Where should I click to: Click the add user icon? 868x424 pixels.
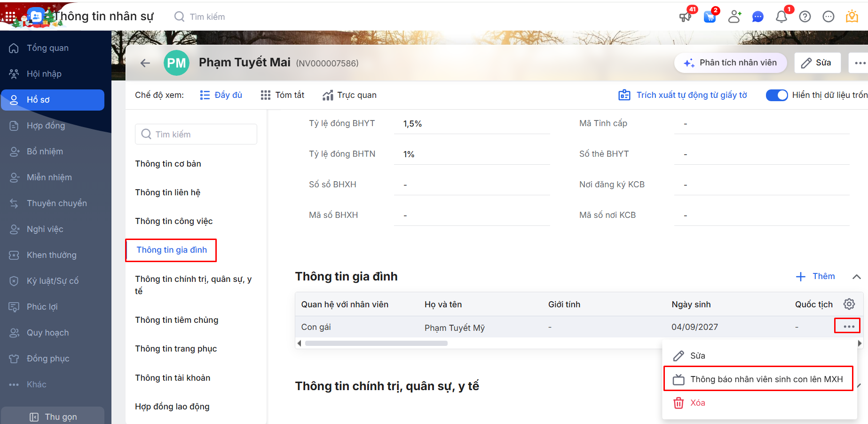[x=734, y=17]
